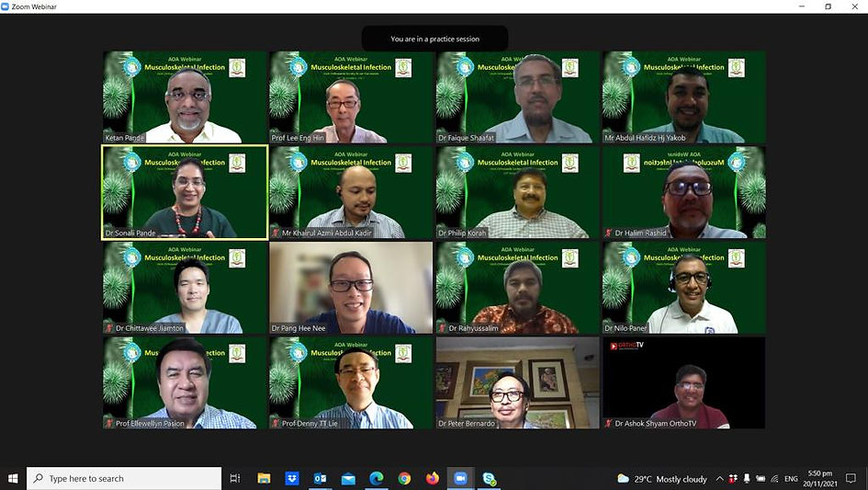Open the microphone tray icon
Viewport: 868px width, 490px height.
[x=747, y=478]
